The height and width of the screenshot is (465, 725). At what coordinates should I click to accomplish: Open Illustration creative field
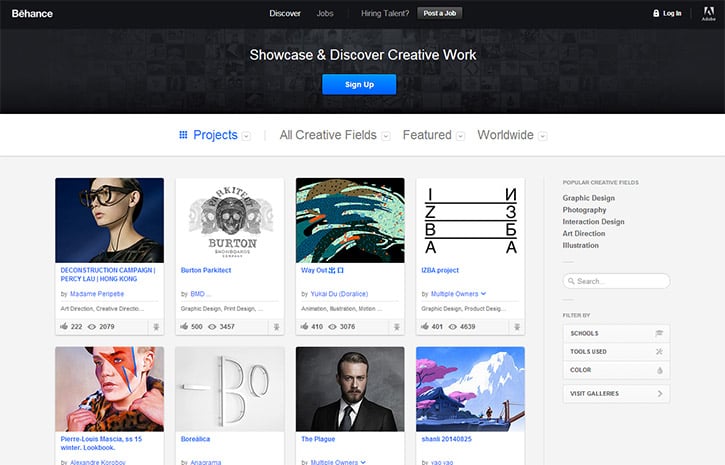580,245
